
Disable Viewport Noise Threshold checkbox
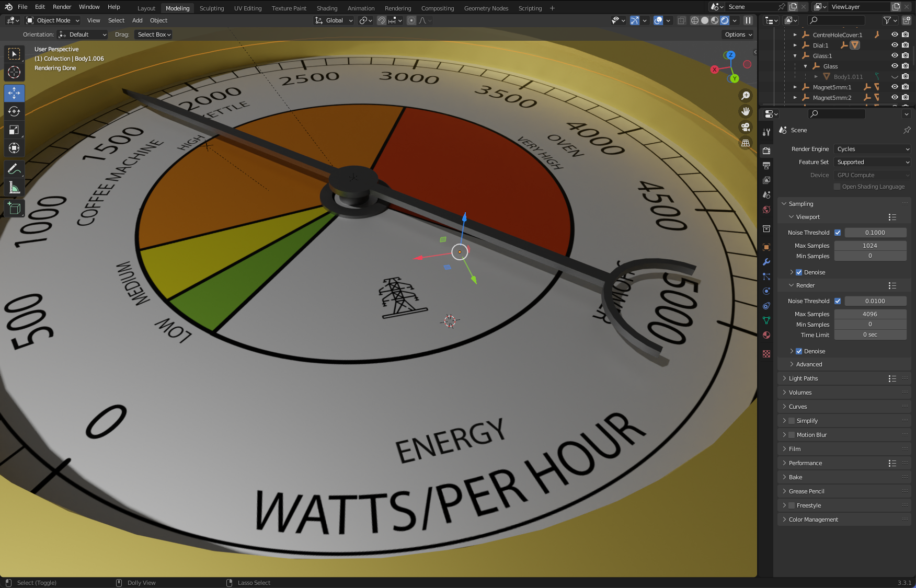click(838, 233)
